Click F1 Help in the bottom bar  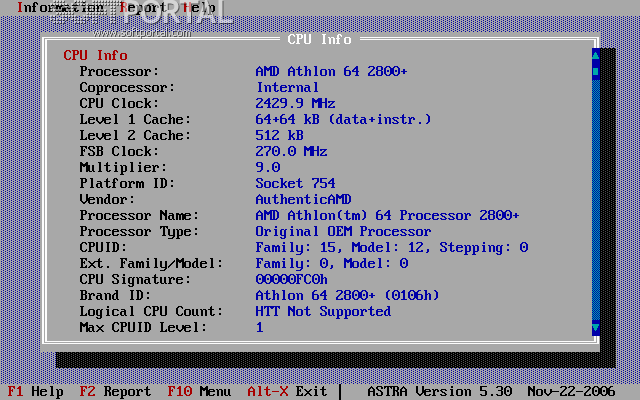(36, 391)
